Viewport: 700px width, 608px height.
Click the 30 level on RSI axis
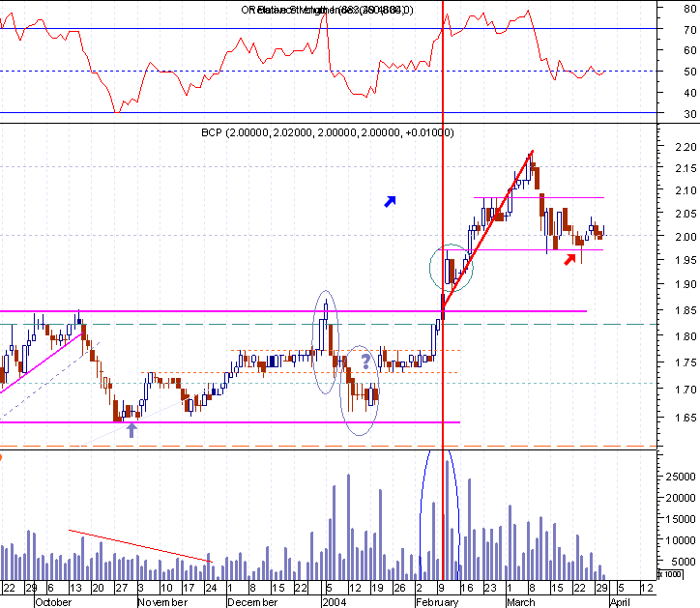[x=689, y=114]
